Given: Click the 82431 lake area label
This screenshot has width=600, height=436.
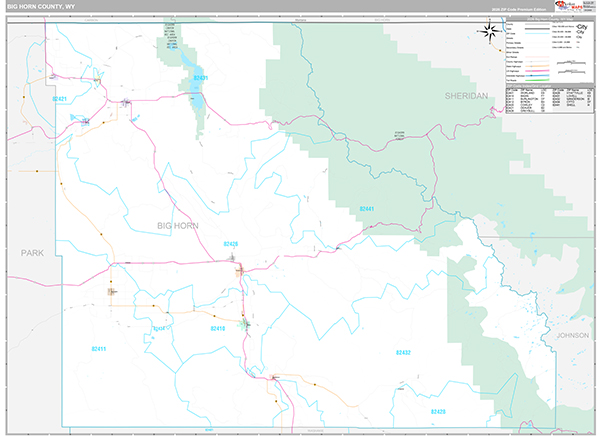Looking at the screenshot, I should point(200,78).
